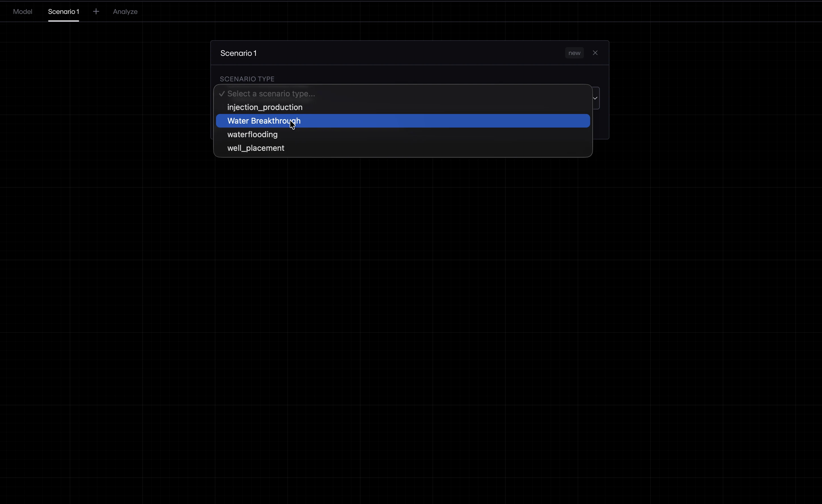822x504 pixels.
Task: Click the scenario type dropdown chevron
Action: click(595, 98)
